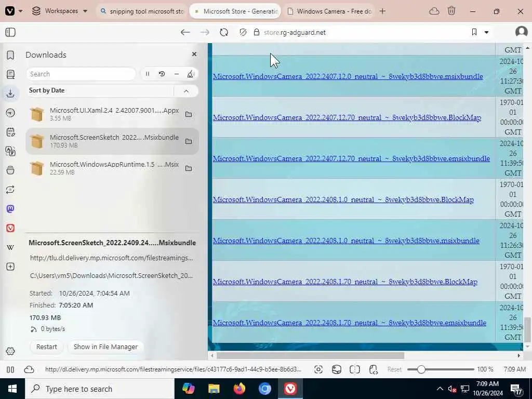Viewport: 532px width, 399px height.
Task: Reset the zoom level
Action: 394,369
